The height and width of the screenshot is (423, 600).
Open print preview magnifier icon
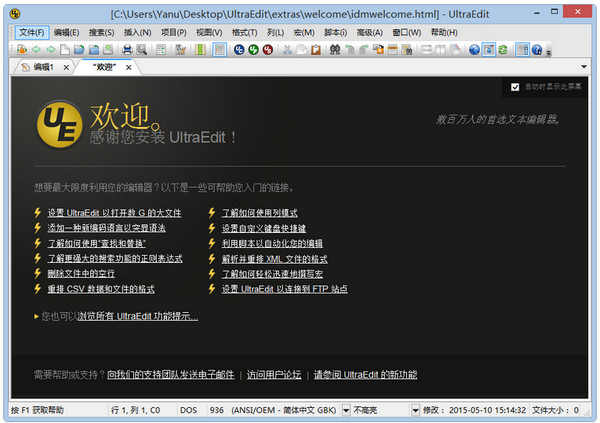click(x=142, y=49)
